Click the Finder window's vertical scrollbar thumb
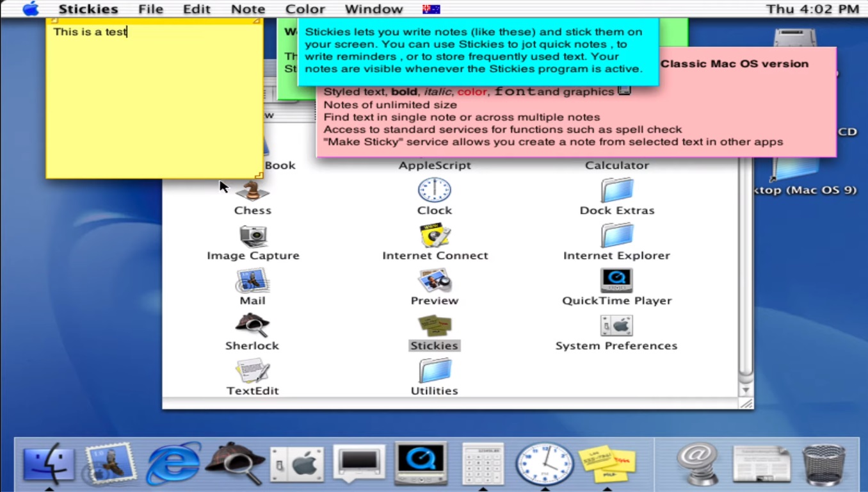This screenshot has width=868, height=492. [x=746, y=268]
